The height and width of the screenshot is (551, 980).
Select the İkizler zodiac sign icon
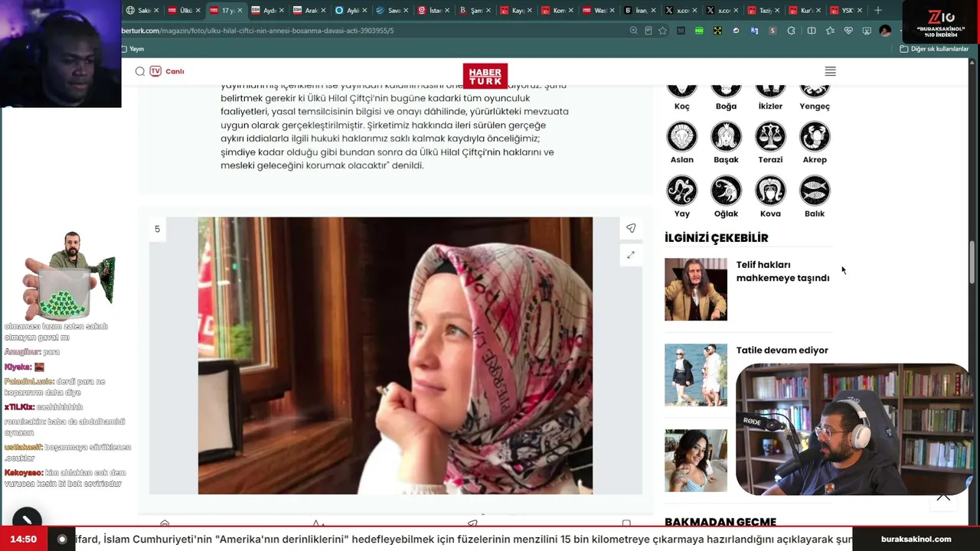coord(770,91)
